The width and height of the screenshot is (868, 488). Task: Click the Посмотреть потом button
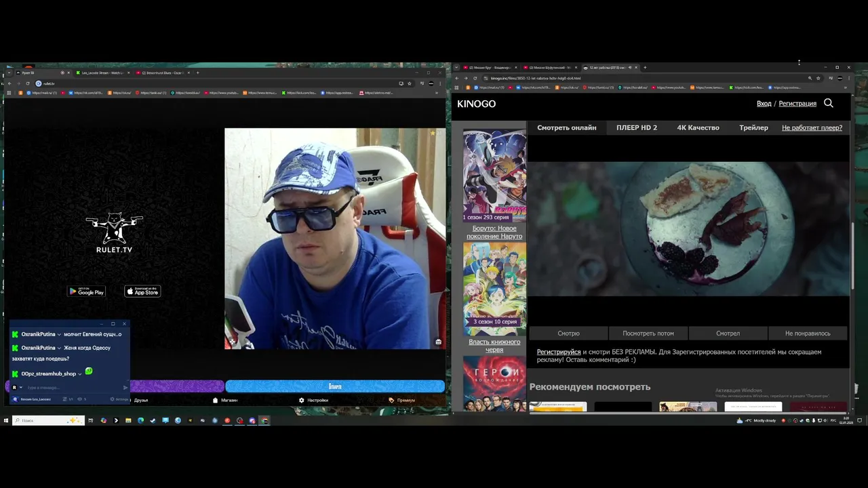pos(648,333)
